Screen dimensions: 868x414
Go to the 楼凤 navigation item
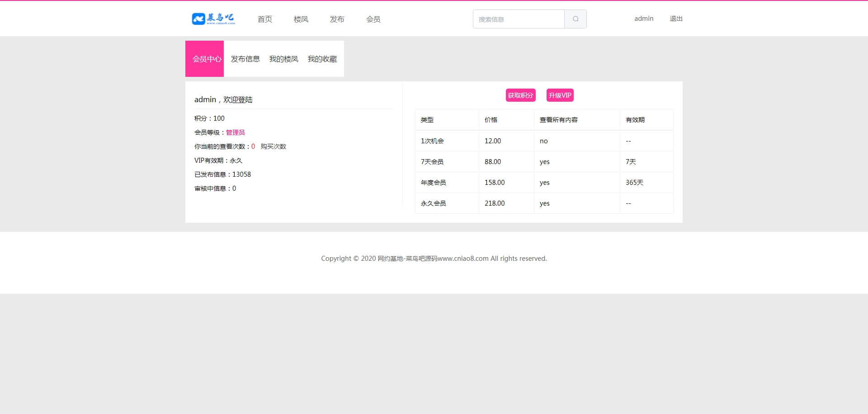tap(301, 19)
